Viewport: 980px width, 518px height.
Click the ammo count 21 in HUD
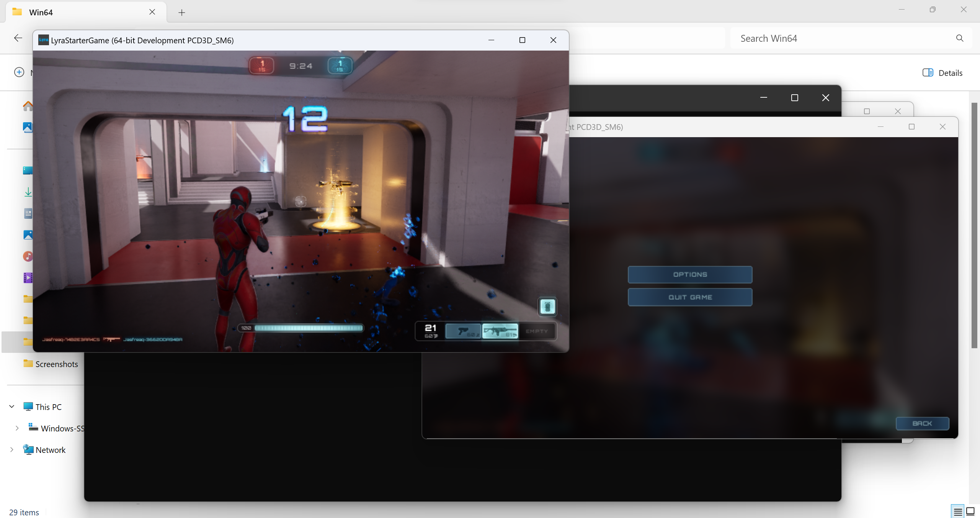coord(431,328)
